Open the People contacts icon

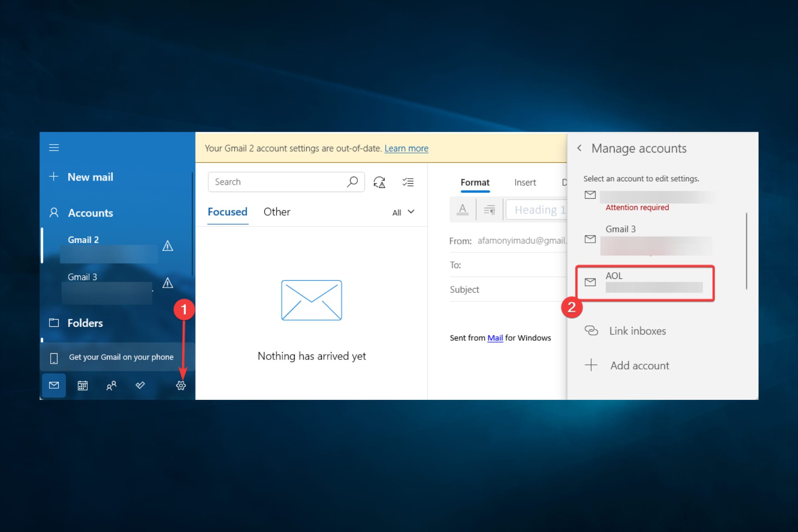[x=111, y=385]
